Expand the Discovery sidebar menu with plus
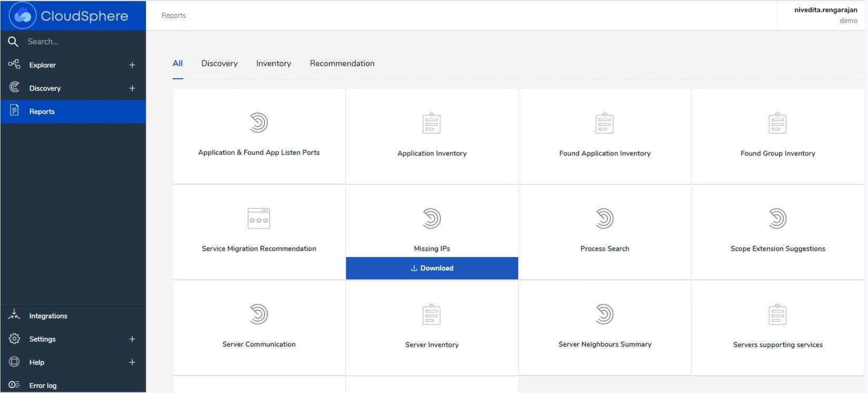 (x=132, y=88)
